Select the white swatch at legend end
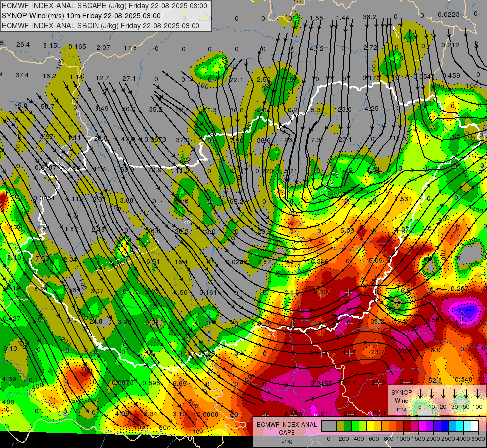 click(474, 426)
